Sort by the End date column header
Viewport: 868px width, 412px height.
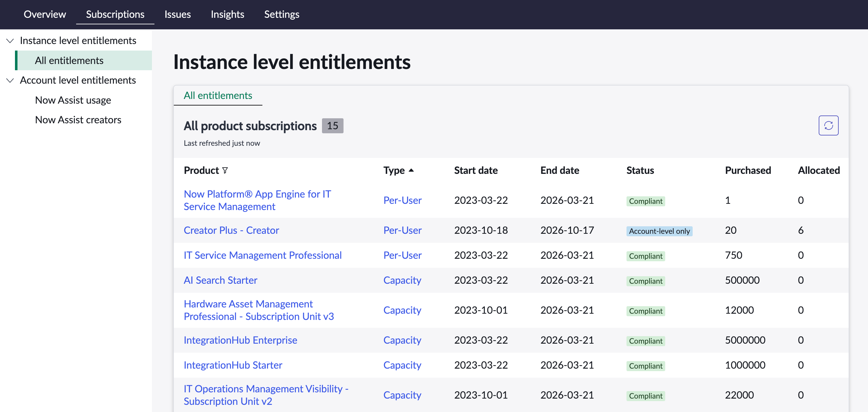point(560,170)
